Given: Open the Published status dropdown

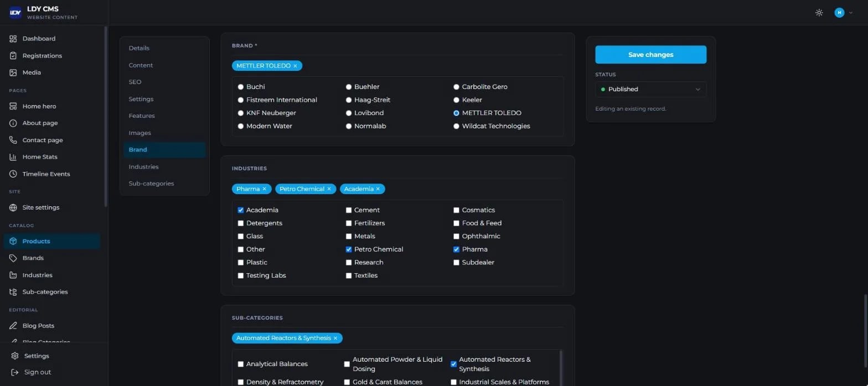Looking at the screenshot, I should (x=650, y=90).
